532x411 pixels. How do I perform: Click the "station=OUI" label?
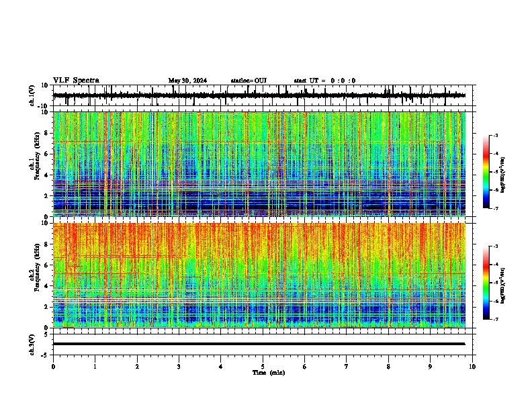pyautogui.click(x=249, y=81)
